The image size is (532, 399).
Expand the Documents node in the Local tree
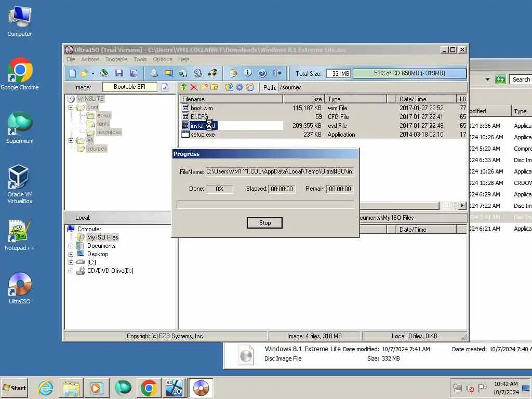click(71, 246)
